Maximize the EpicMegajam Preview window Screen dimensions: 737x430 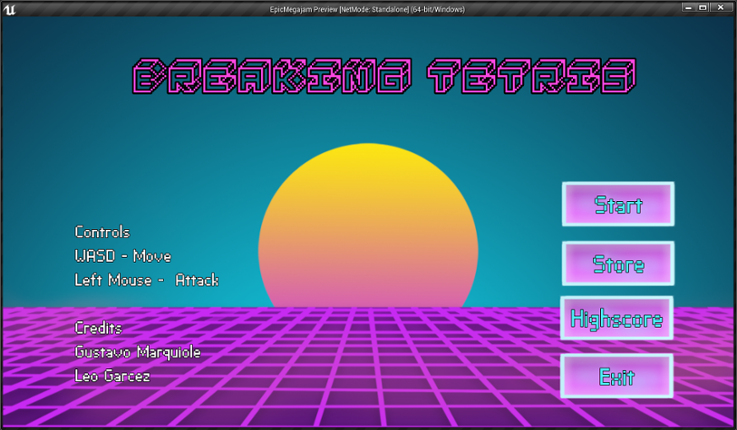click(x=703, y=7)
